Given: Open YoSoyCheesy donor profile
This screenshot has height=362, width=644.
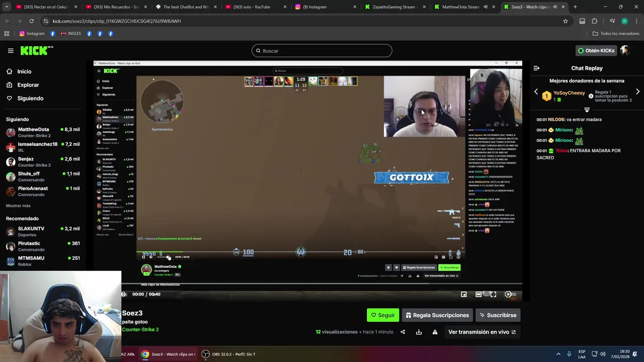Looking at the screenshot, I should point(569,93).
